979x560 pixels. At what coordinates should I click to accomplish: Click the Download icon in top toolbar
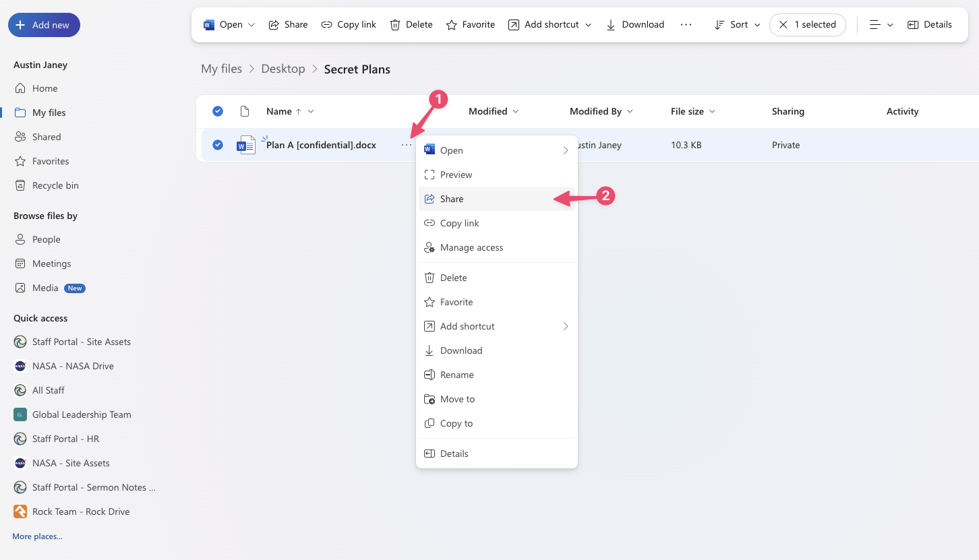pyautogui.click(x=611, y=25)
